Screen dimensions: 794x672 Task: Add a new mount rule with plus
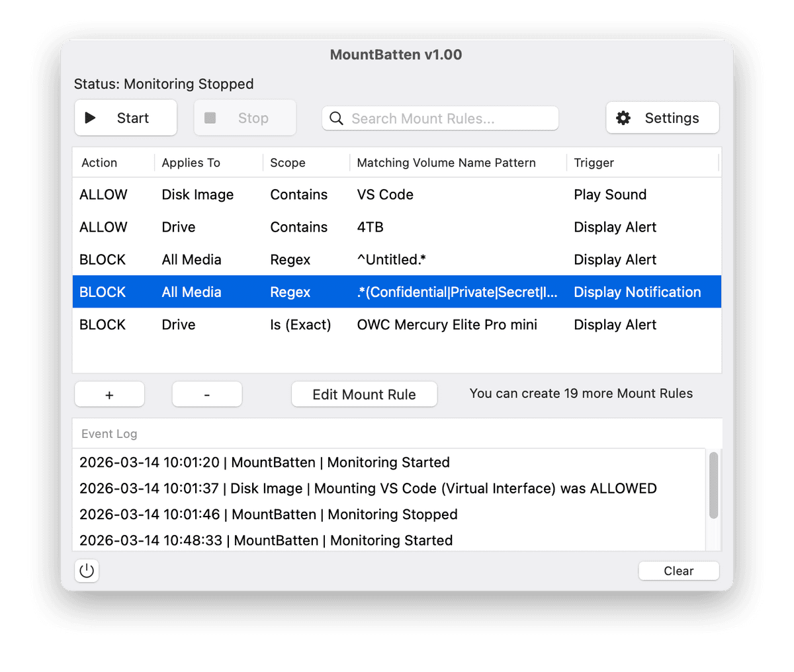coord(109,394)
